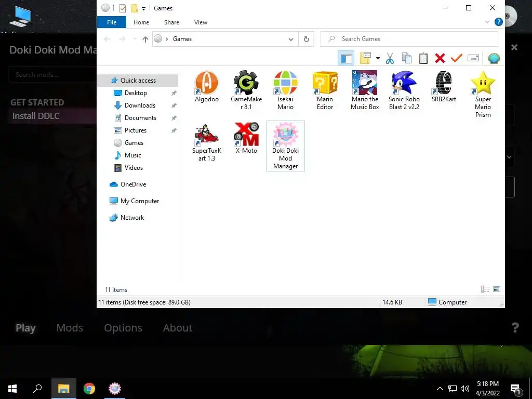The image size is (532, 399).
Task: Click Search mods field in Mod Manager
Action: (52, 75)
